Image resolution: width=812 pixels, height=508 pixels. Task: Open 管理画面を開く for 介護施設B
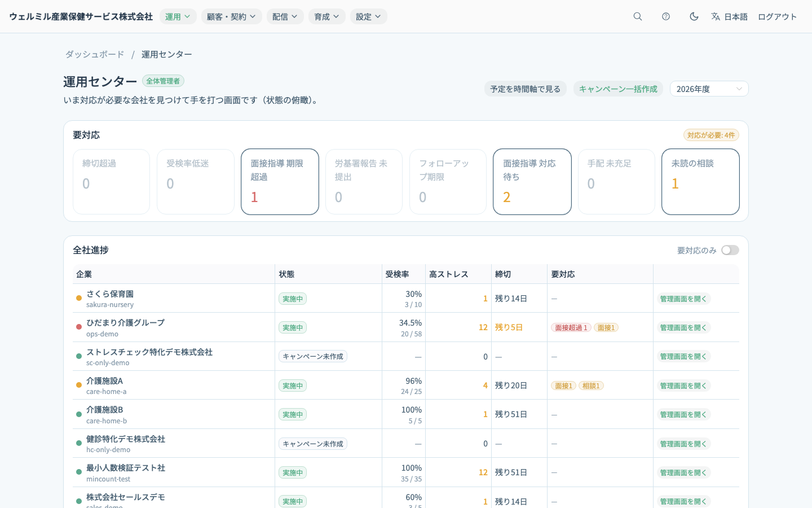683,414
